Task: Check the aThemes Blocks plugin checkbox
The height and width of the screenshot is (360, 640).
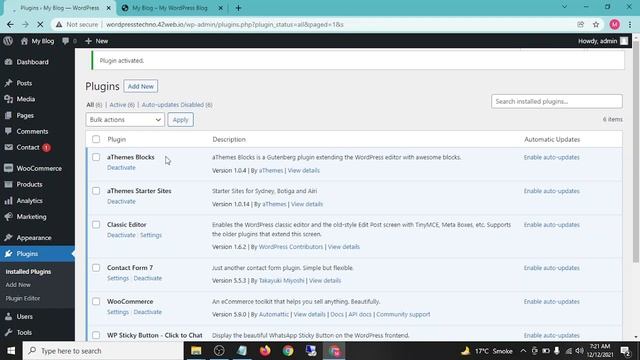Action: click(x=96, y=157)
